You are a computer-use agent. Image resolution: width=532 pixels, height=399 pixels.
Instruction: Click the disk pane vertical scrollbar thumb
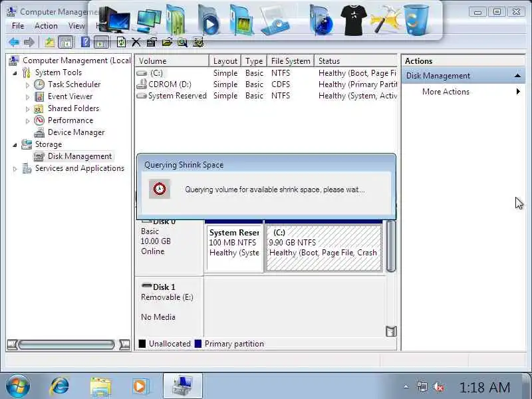(x=391, y=246)
